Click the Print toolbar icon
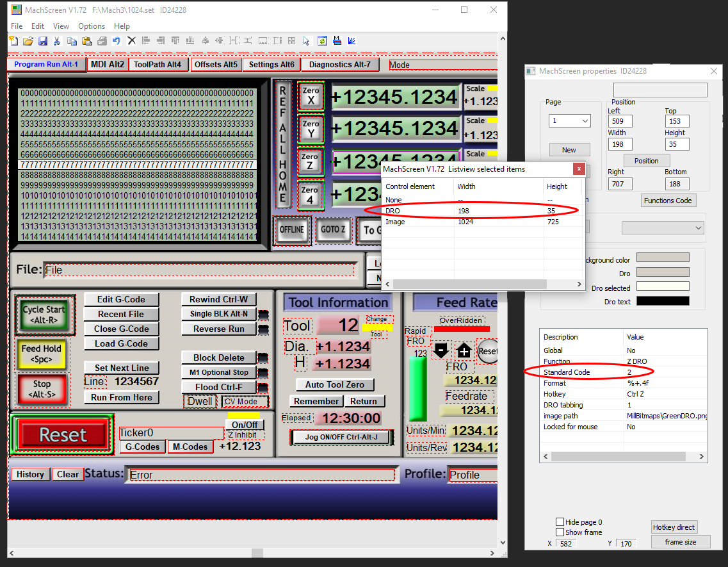This screenshot has width=728, height=567. point(102,41)
